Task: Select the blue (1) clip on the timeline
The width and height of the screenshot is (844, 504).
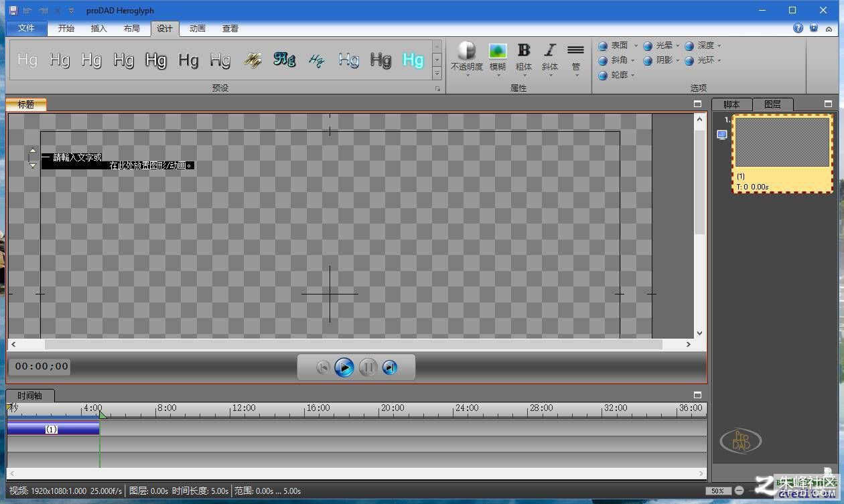Action: (53, 428)
